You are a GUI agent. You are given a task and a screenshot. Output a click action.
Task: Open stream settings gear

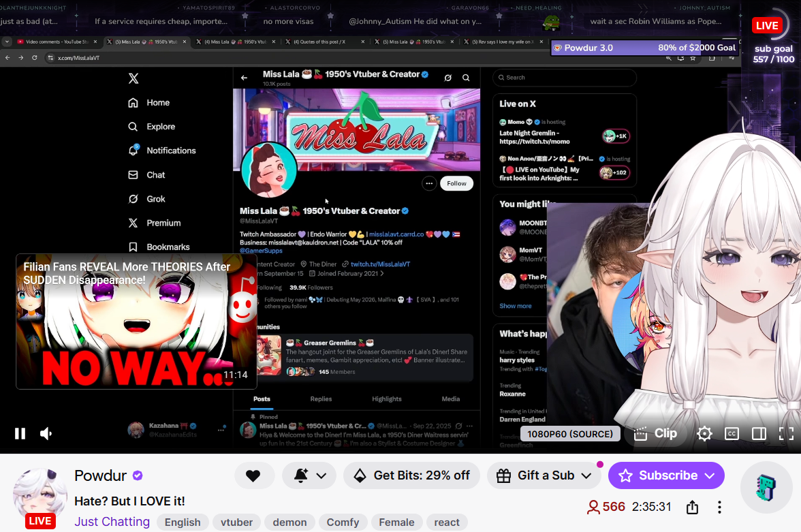pos(704,434)
